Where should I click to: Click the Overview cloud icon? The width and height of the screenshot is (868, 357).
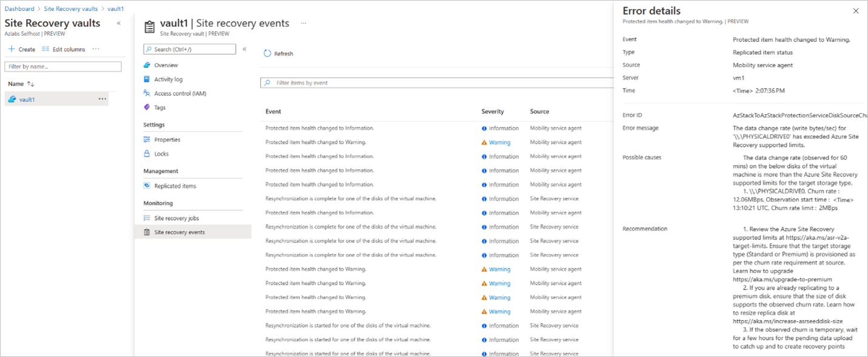pyautogui.click(x=147, y=65)
